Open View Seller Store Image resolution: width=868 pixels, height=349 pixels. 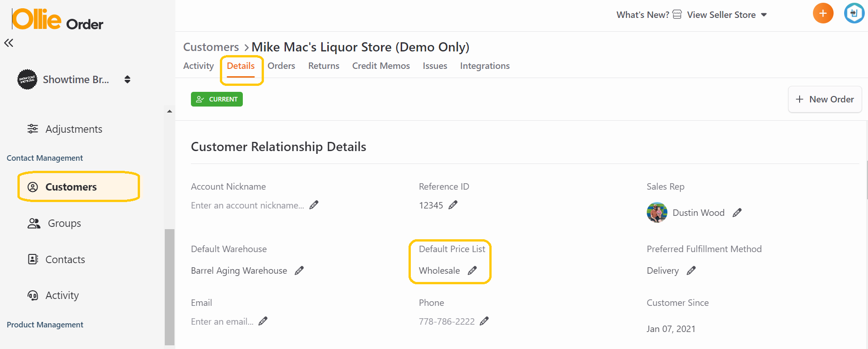coord(721,15)
